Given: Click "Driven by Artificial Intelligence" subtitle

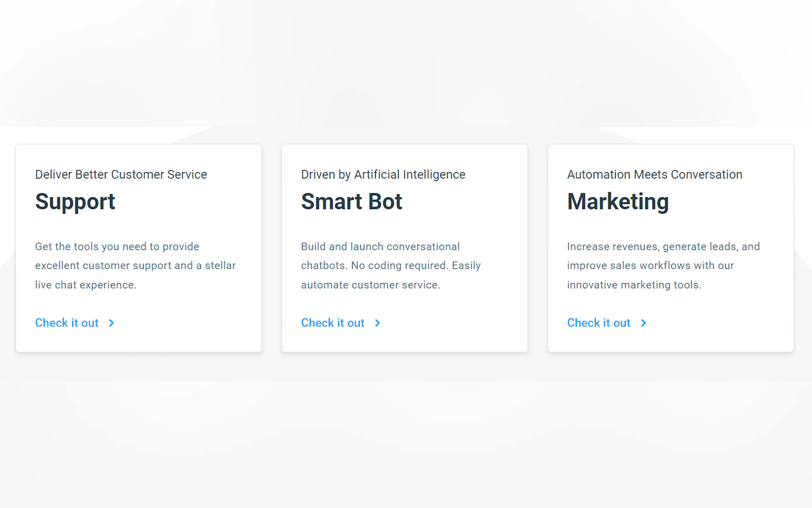Looking at the screenshot, I should tap(383, 175).
